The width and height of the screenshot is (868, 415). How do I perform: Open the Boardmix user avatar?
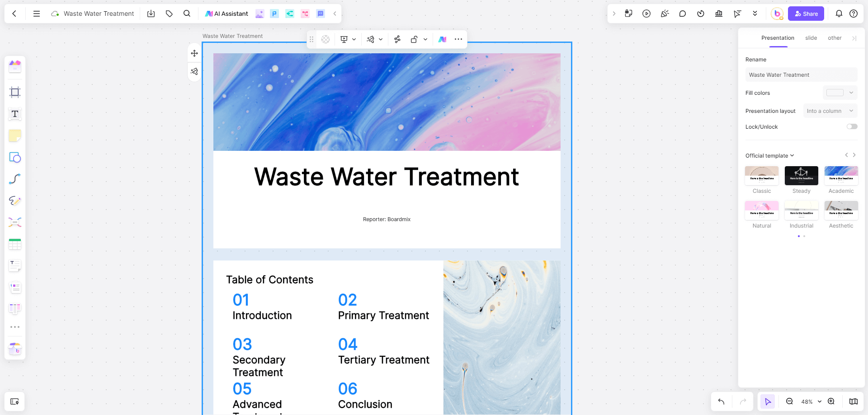click(777, 14)
